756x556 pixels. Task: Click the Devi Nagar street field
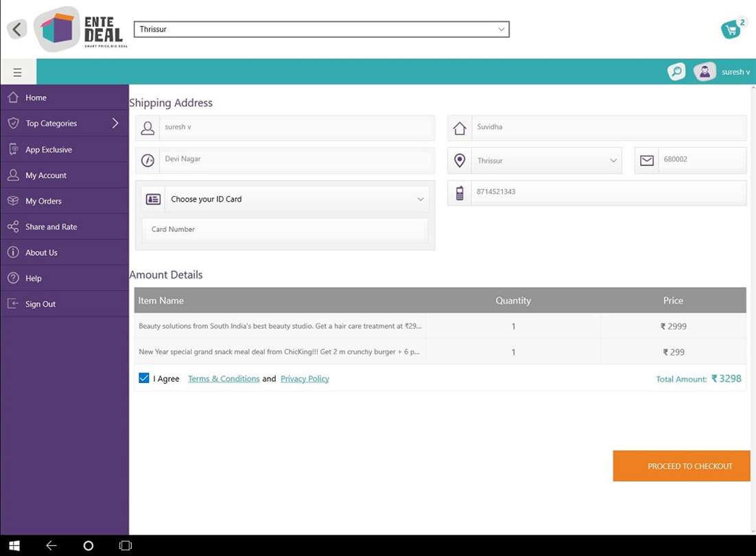click(x=297, y=160)
